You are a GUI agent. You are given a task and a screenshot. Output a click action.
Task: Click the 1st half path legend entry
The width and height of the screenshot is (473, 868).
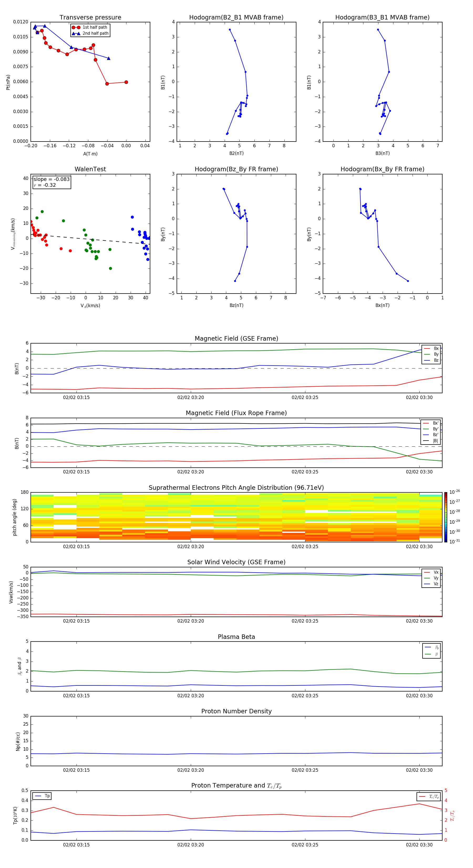pyautogui.click(x=90, y=27)
